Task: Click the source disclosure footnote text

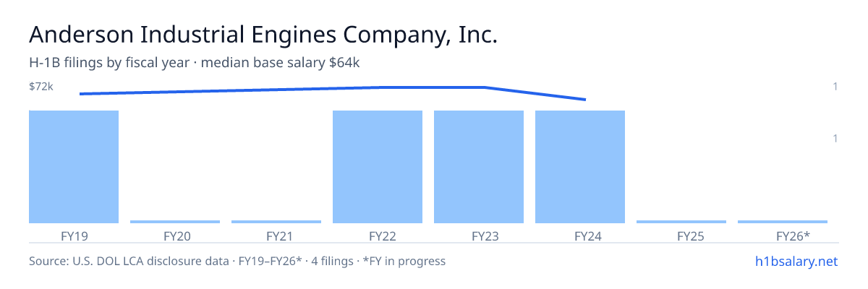Action: tap(237, 261)
